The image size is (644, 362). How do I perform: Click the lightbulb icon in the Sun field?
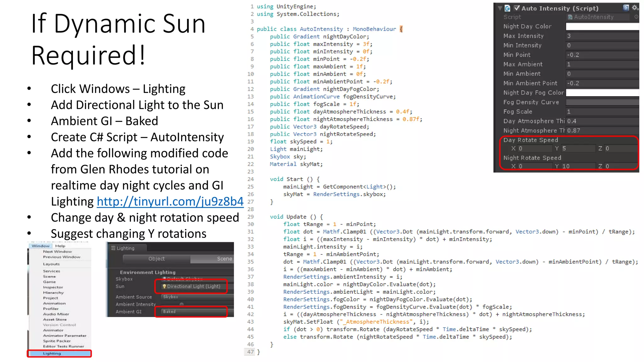click(164, 286)
